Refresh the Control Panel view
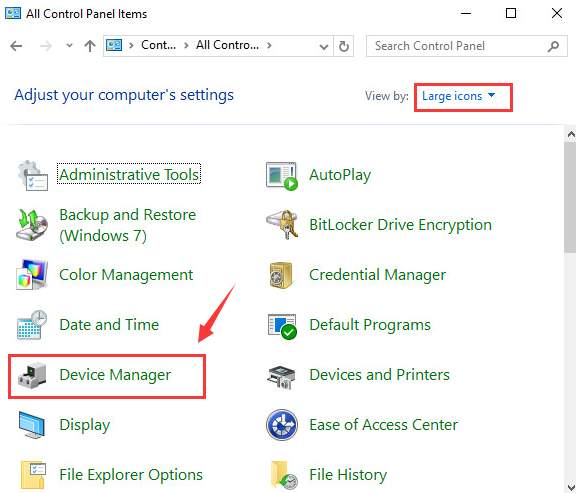This screenshot has height=493, width=576. (x=343, y=46)
